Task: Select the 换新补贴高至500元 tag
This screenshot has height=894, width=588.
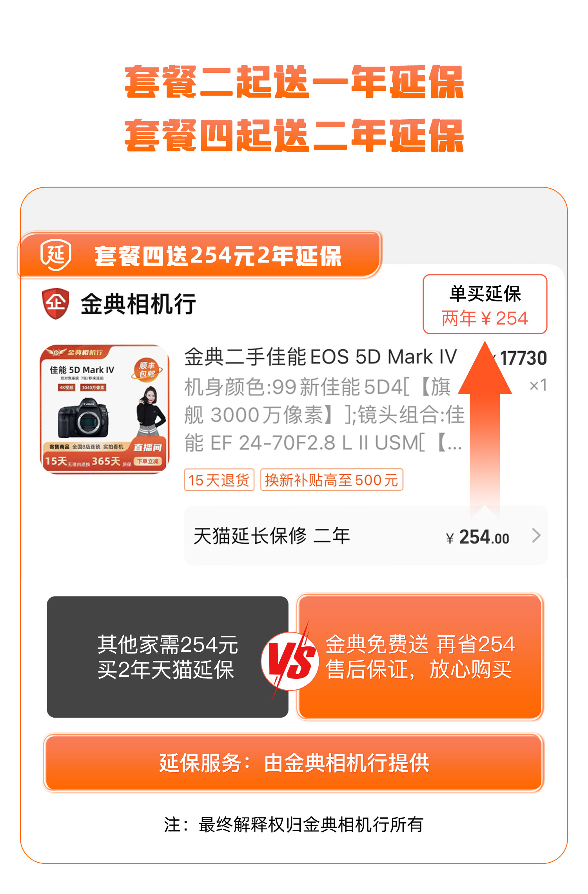Action: 332,480
